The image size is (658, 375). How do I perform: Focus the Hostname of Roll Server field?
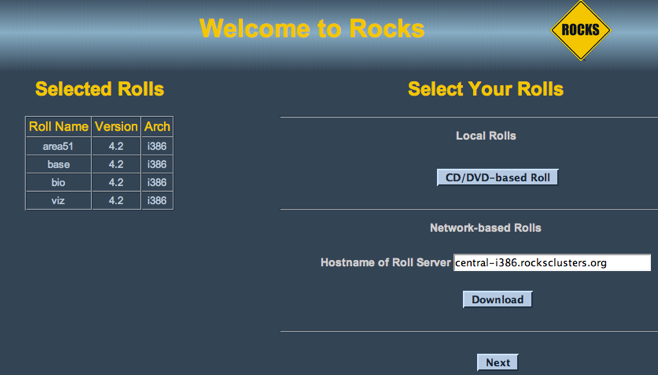(x=552, y=263)
